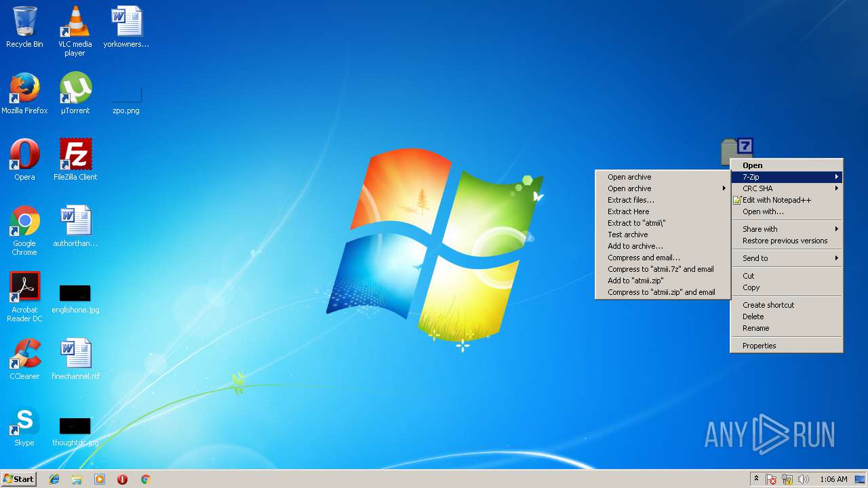Click the Chrome icon in taskbar
Image resolution: width=868 pixels, height=488 pixels.
pyautogui.click(x=145, y=479)
